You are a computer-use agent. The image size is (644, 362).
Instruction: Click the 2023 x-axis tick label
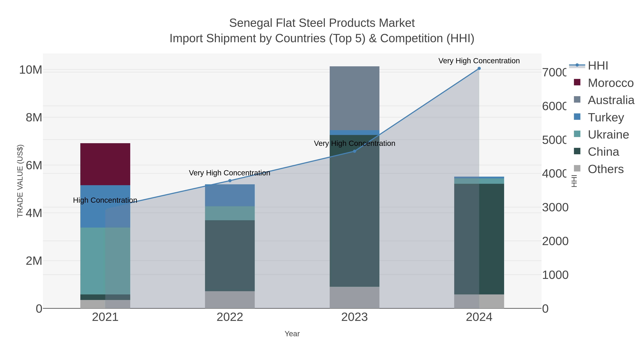pyautogui.click(x=355, y=317)
